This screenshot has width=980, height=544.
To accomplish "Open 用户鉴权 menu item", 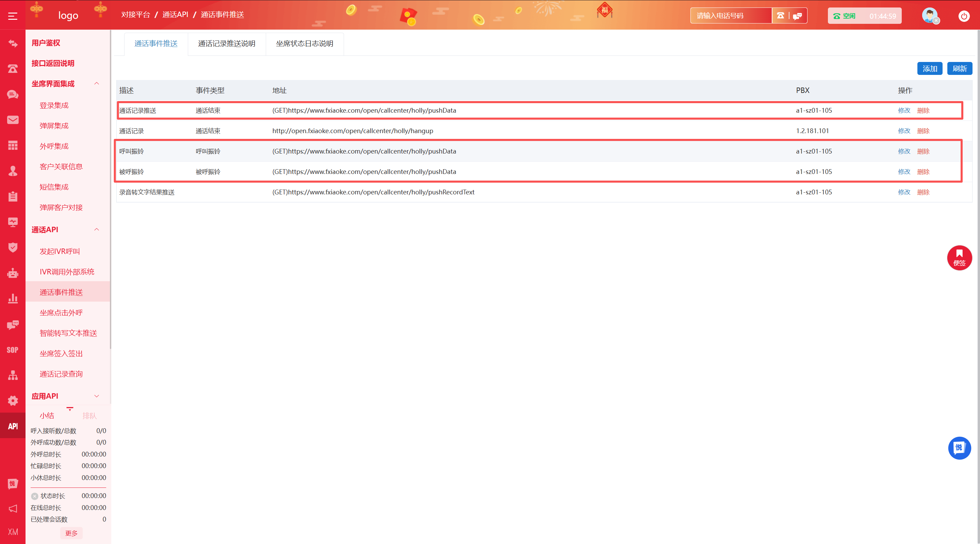I will (46, 43).
